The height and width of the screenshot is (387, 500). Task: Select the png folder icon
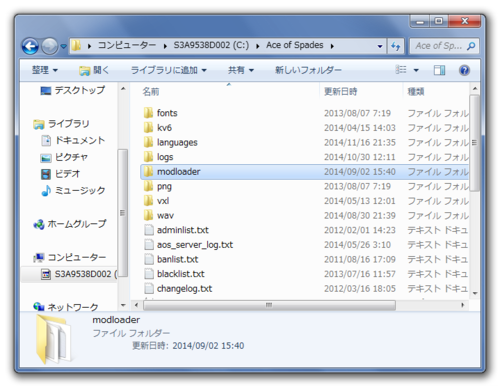(x=148, y=186)
